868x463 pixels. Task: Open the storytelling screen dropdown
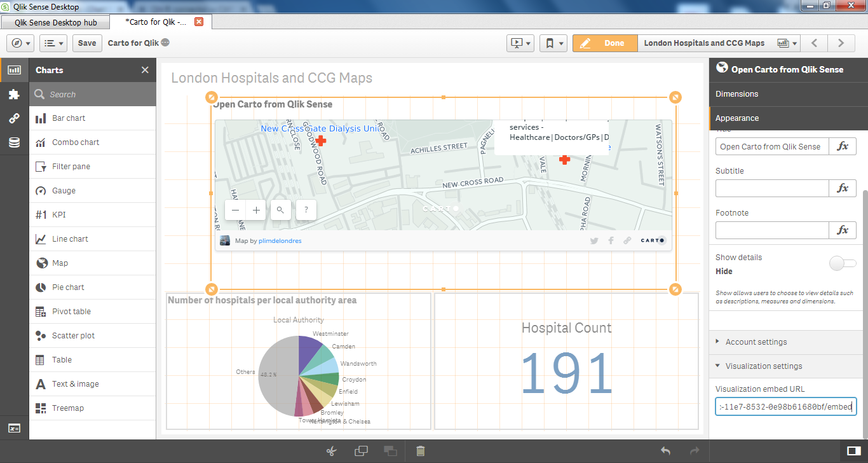coord(520,43)
